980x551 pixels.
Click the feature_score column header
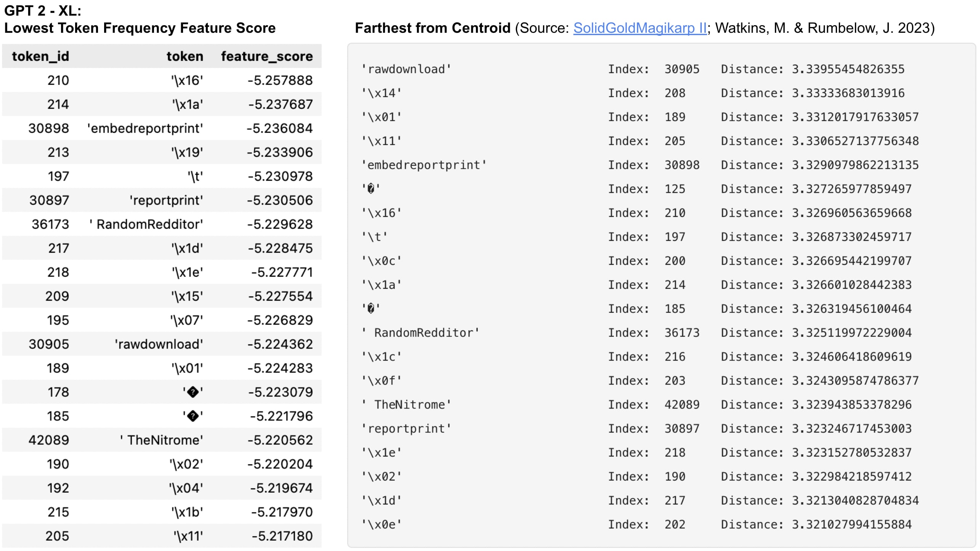click(267, 56)
